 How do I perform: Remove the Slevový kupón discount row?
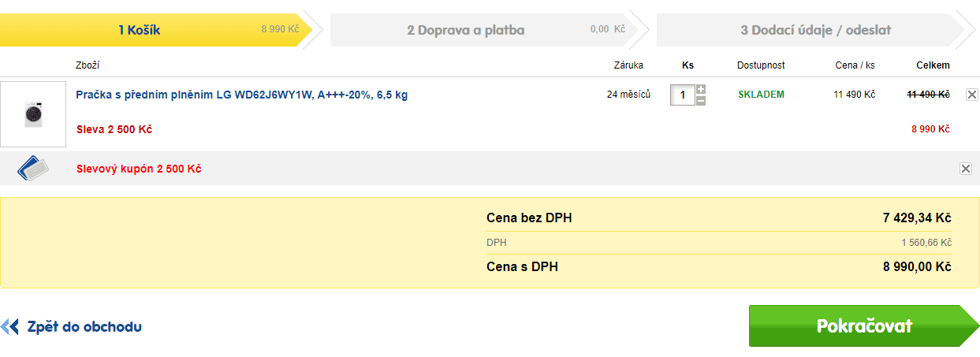(966, 169)
